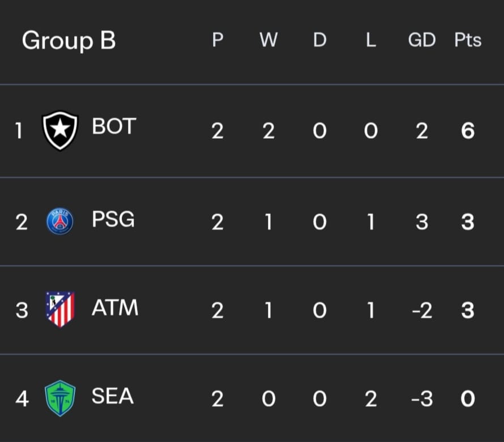Image resolution: width=504 pixels, height=442 pixels.
Task: Click the W column header
Action: (268, 40)
